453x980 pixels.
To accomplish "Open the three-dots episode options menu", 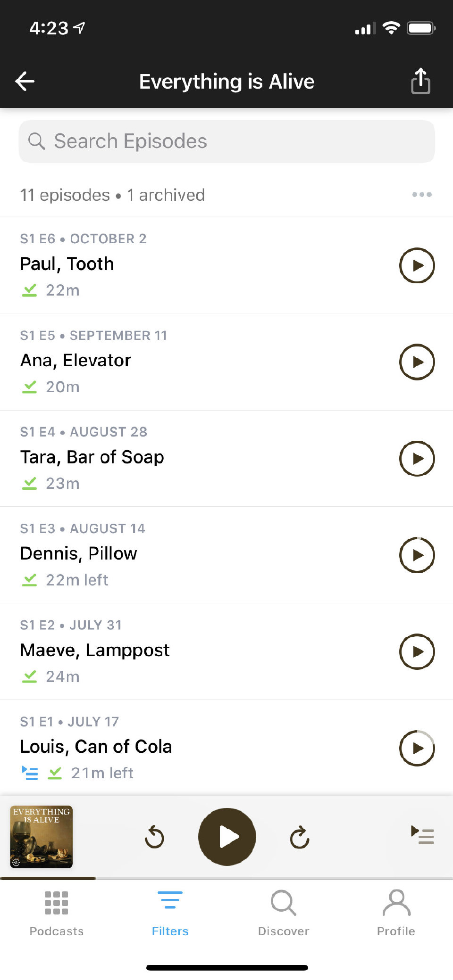I will [421, 195].
